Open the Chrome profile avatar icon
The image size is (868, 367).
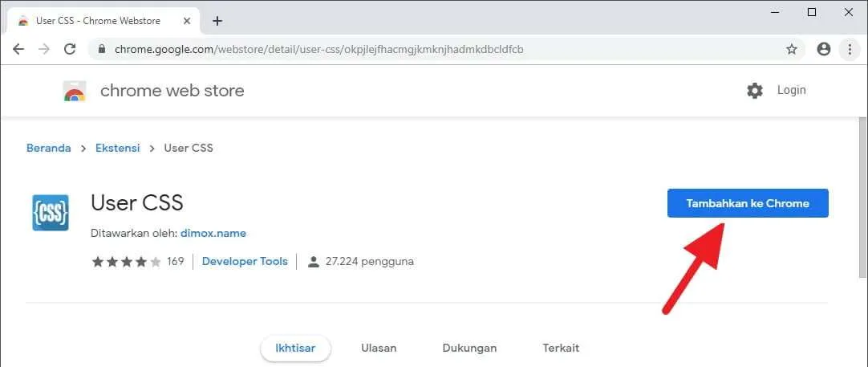pyautogui.click(x=824, y=49)
